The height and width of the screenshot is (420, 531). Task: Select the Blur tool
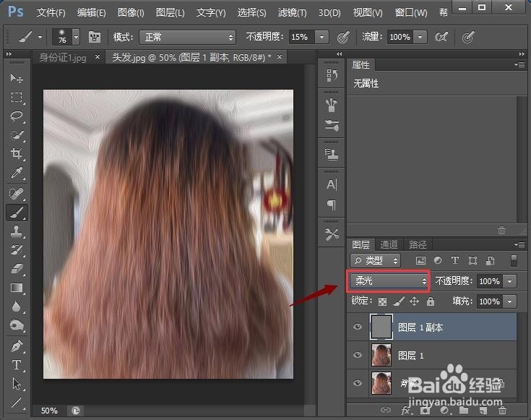(x=16, y=307)
